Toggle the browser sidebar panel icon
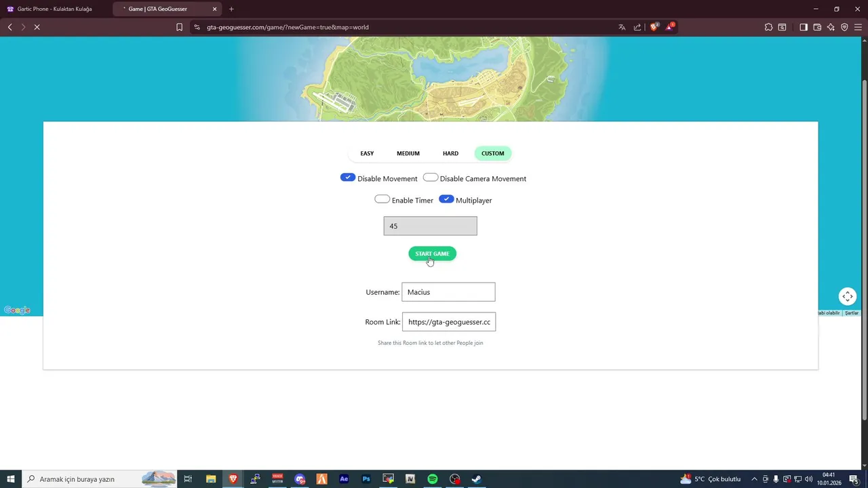Screen dimensions: 868x488 (x=804, y=27)
